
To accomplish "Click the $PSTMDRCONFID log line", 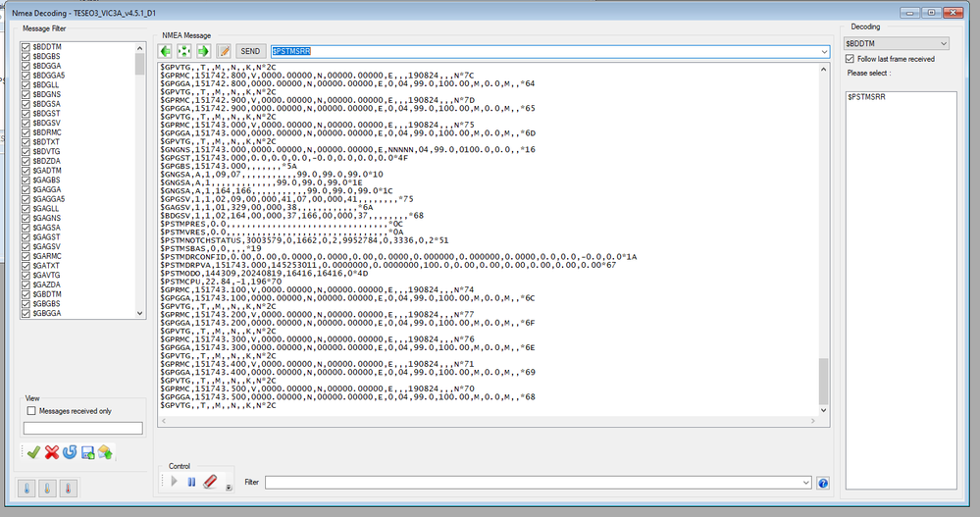I will point(398,257).
